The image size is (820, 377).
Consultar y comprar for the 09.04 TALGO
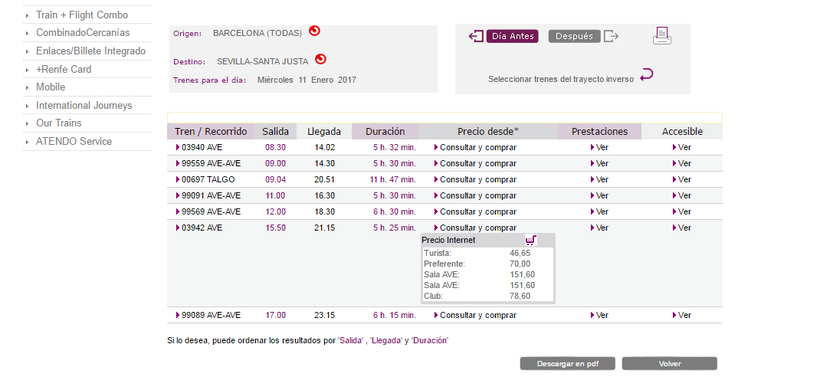point(475,180)
